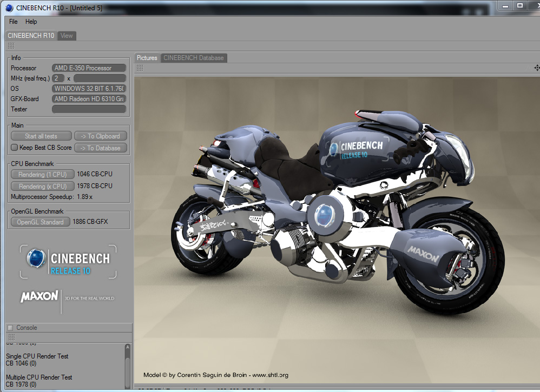
Task: Minimize the CINEBENCH window
Action: point(505,6)
